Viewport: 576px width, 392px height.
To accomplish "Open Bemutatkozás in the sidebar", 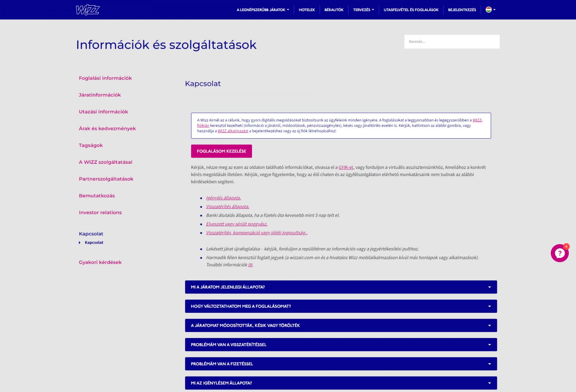I will 97,196.
